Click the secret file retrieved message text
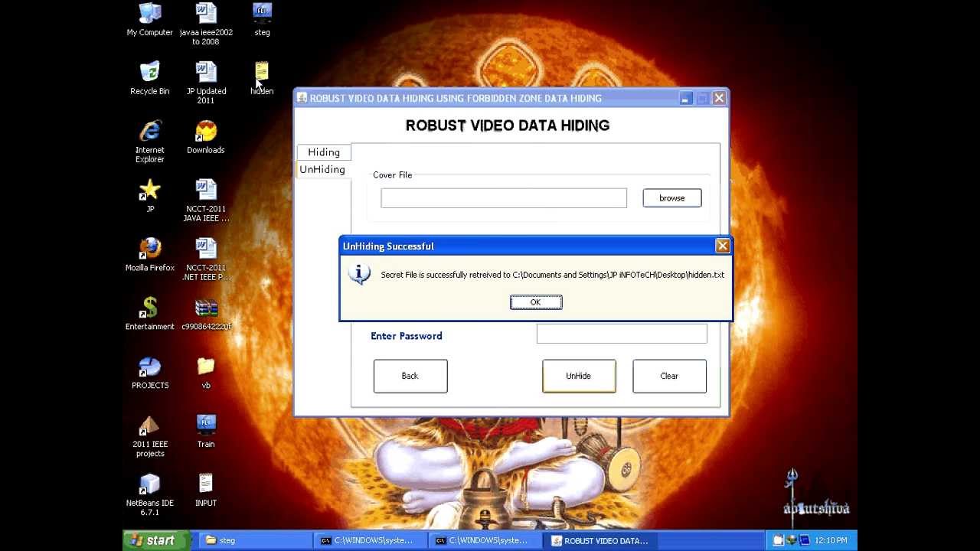This screenshot has width=980, height=551. tap(552, 275)
